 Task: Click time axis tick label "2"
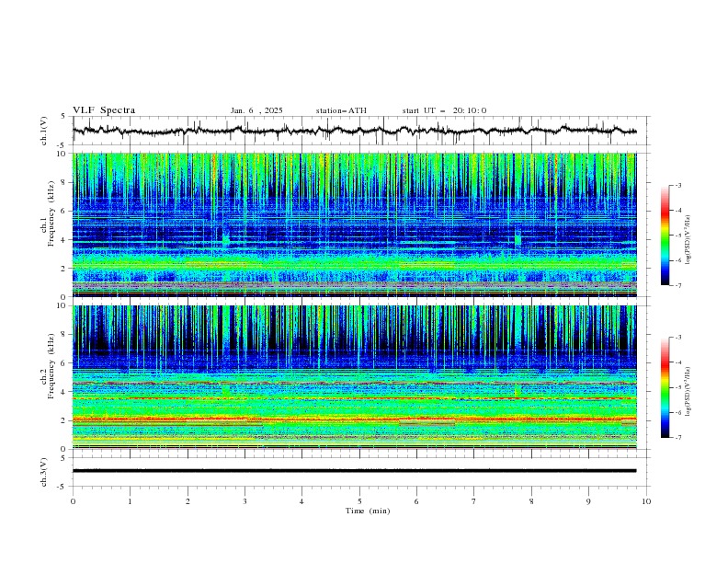188,501
